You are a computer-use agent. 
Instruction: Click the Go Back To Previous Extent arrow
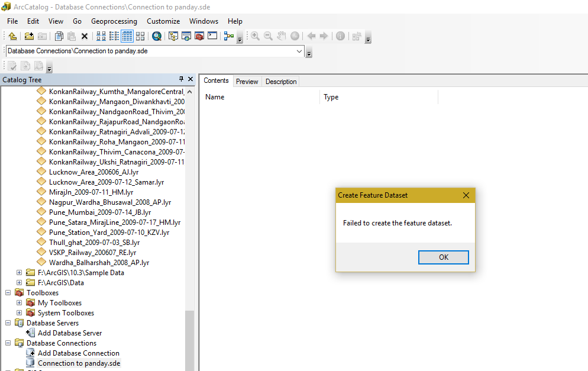[x=311, y=36]
